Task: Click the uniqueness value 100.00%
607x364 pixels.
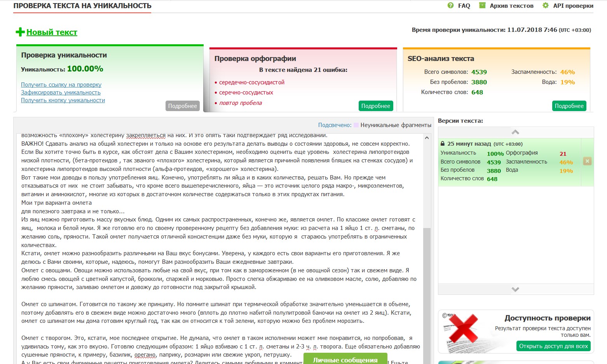Action: coord(85,69)
